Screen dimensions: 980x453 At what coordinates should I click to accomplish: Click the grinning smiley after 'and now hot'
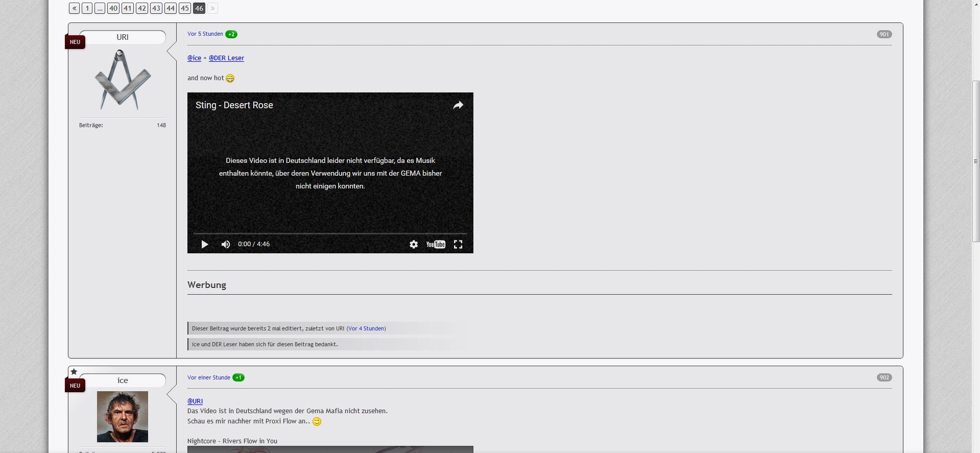point(230,78)
